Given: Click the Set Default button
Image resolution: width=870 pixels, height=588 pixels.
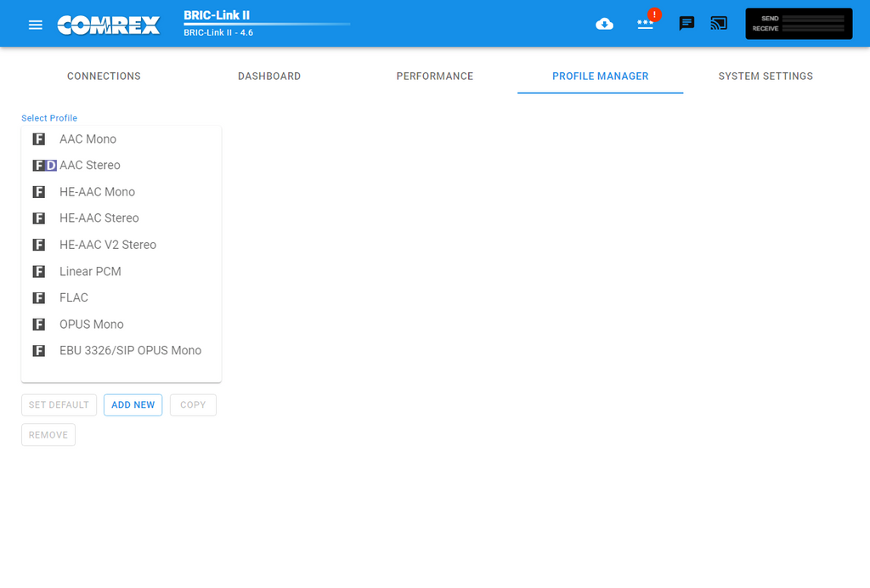Looking at the screenshot, I should click(59, 405).
